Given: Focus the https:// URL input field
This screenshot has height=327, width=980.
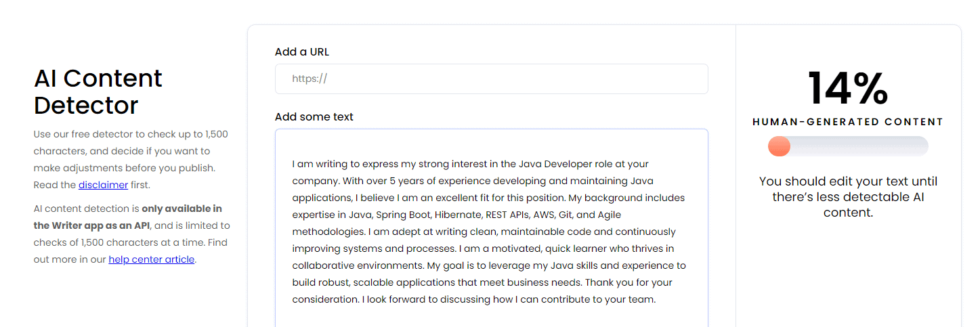Looking at the screenshot, I should [x=492, y=79].
